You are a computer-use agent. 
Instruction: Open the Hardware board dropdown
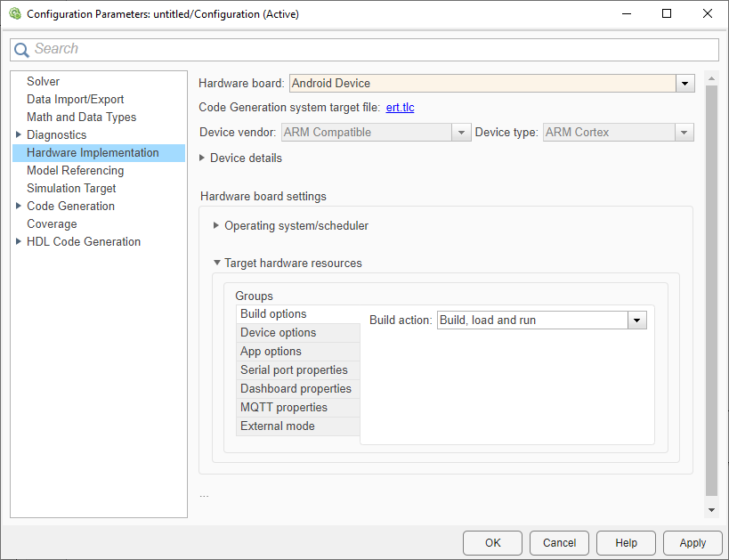[x=684, y=84]
